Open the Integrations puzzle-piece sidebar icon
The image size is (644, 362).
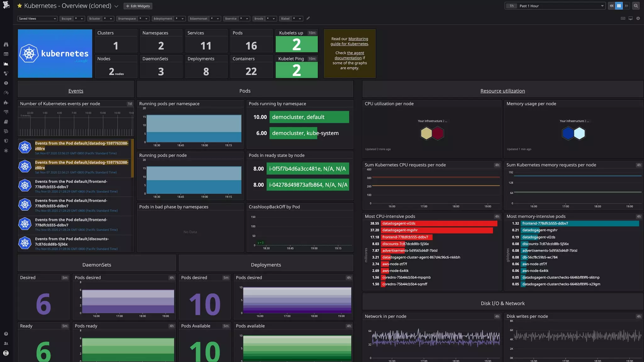[x=6, y=102]
